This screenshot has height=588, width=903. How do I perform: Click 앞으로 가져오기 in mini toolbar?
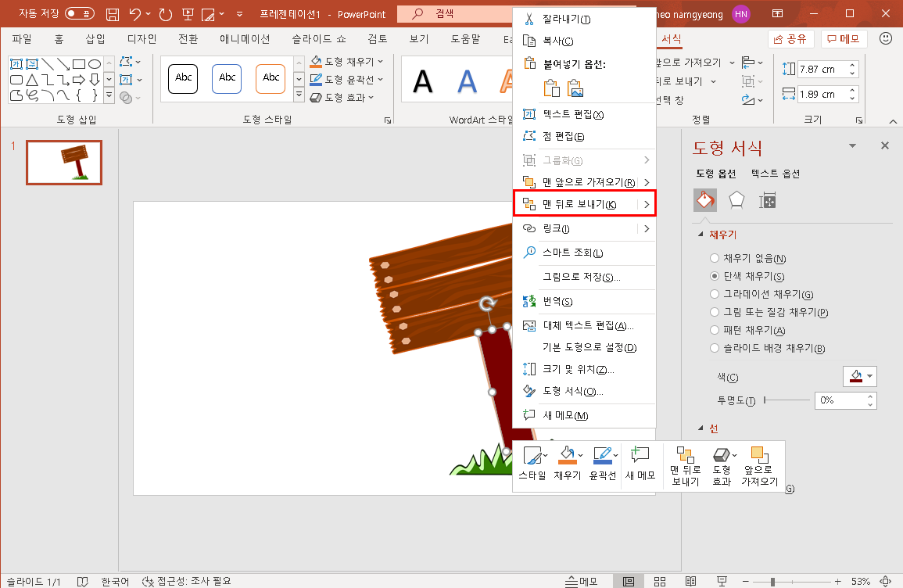(760, 466)
